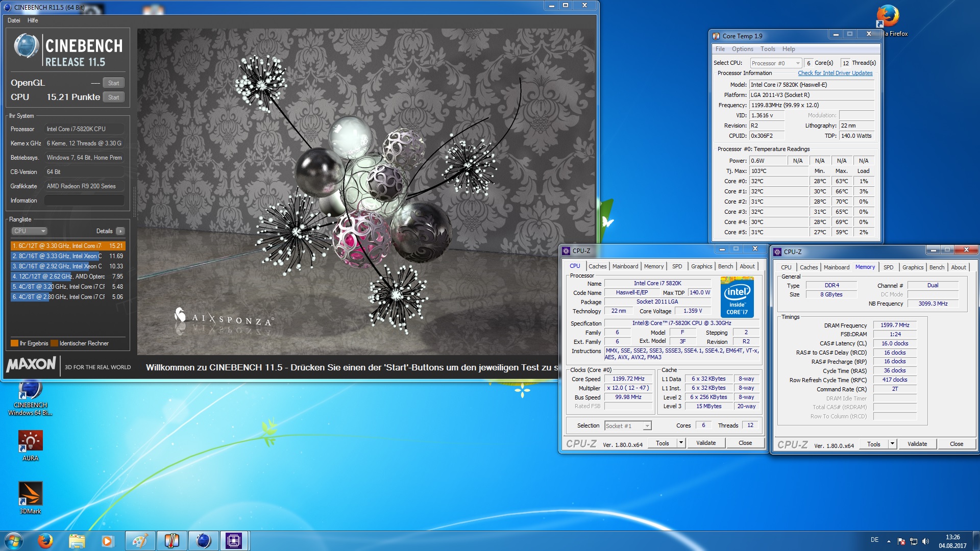Click Validate in right CPU-Z window

click(917, 444)
